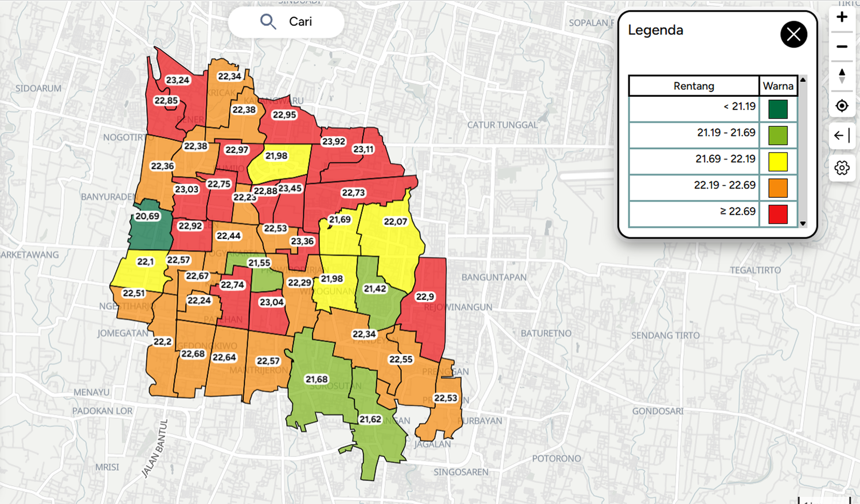Click the Cari search field

point(300,22)
